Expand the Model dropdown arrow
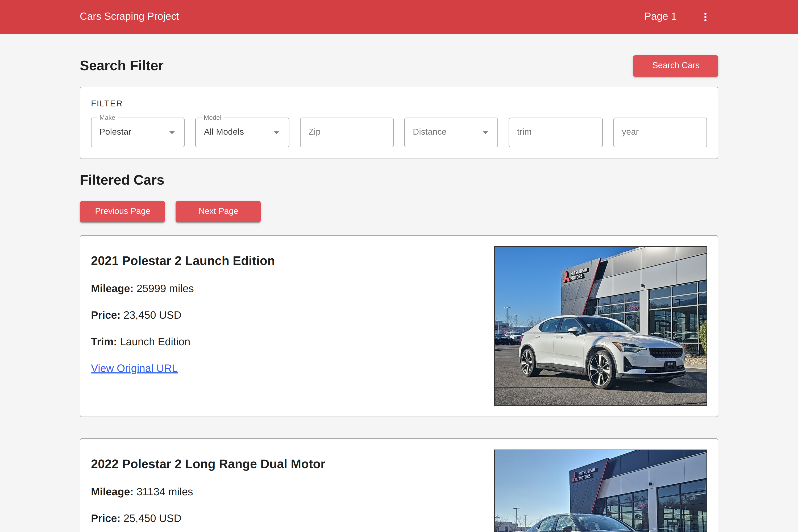798x532 pixels. [276, 133]
